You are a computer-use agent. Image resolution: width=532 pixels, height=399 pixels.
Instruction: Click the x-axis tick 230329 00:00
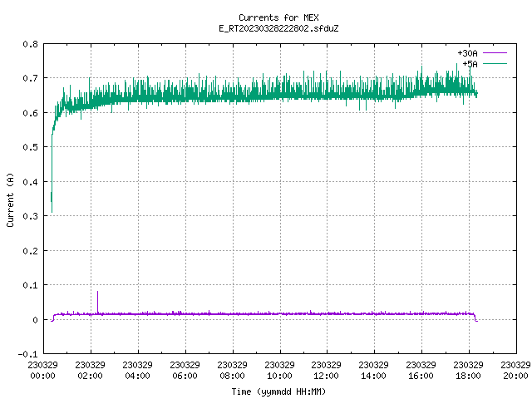[42, 370]
